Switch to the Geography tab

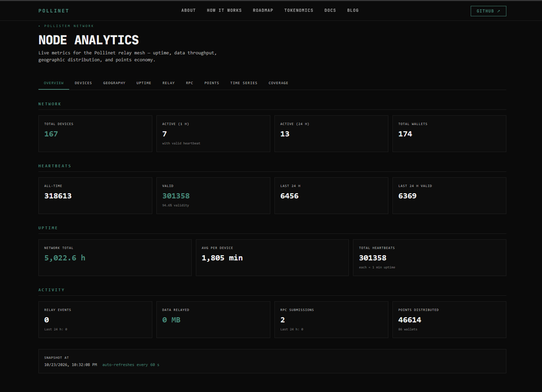point(114,83)
